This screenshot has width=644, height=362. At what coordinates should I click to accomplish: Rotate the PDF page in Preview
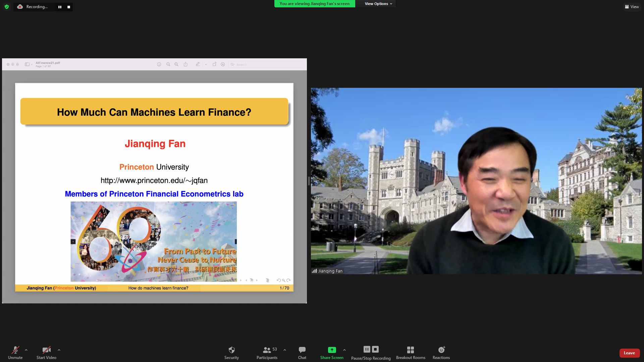click(x=214, y=64)
